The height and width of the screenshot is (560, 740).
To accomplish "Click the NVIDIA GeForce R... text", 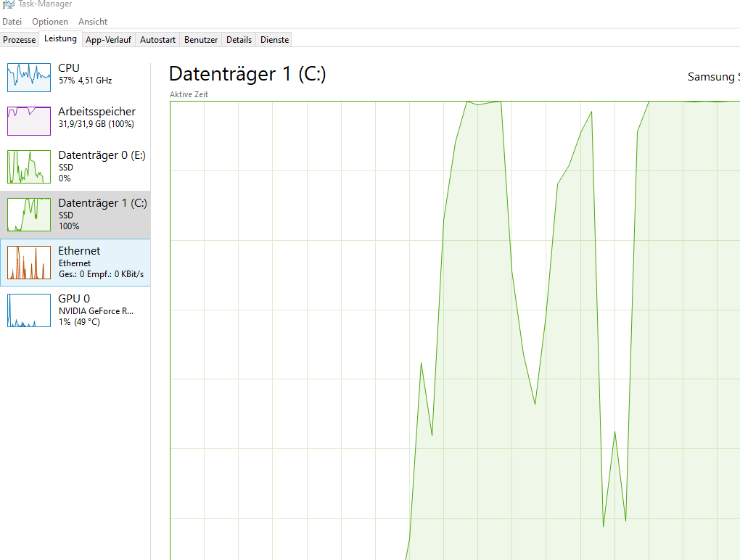I will (96, 311).
